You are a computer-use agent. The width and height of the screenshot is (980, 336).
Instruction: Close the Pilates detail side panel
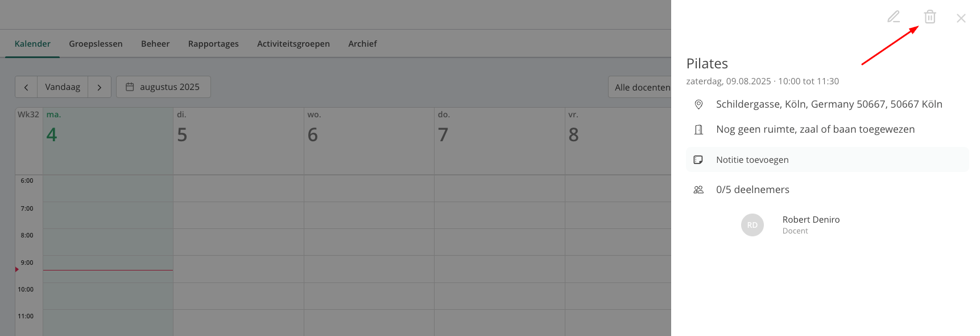coord(961,18)
